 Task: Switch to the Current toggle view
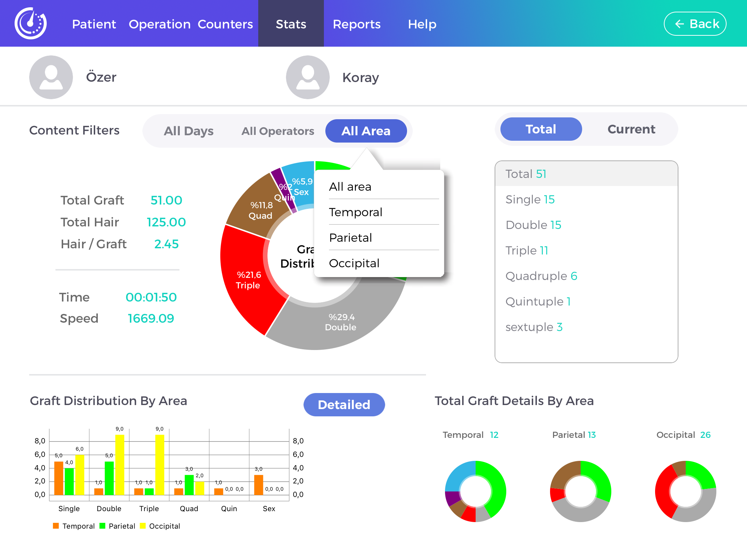click(x=631, y=129)
